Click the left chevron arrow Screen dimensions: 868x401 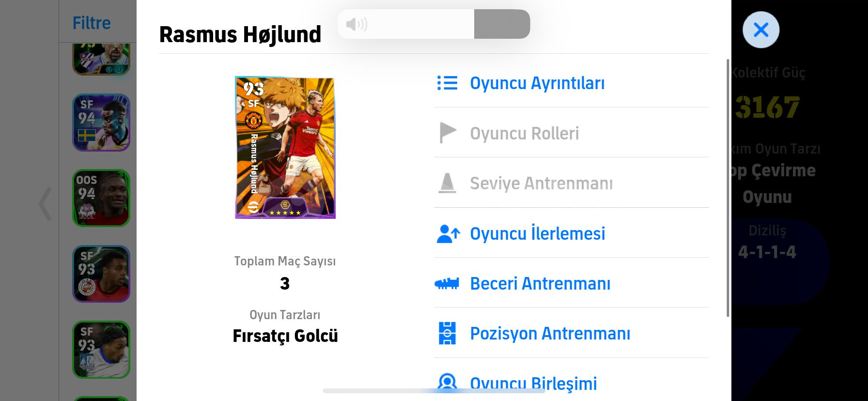46,204
